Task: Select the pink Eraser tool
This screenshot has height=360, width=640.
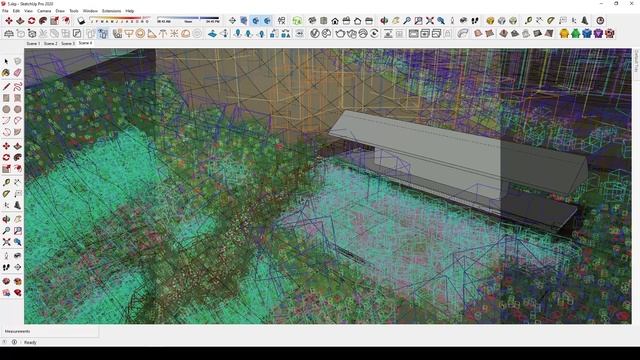Action: 17,73
